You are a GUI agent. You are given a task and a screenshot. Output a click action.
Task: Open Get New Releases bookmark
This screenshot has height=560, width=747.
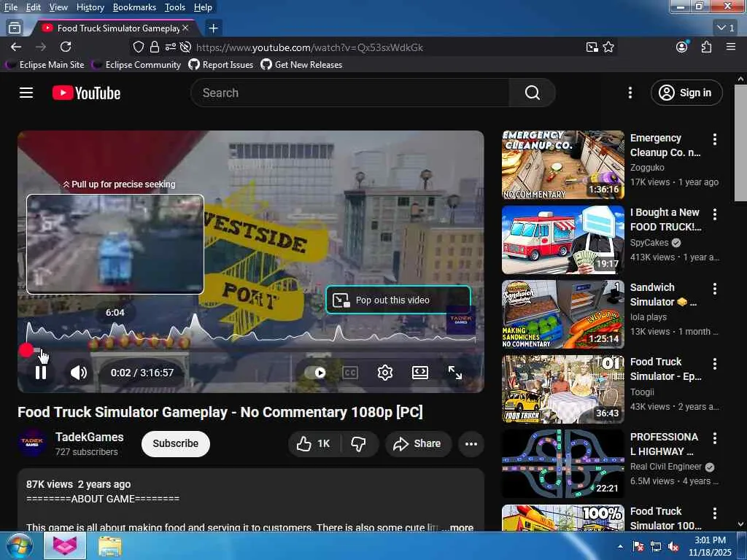pyautogui.click(x=301, y=65)
